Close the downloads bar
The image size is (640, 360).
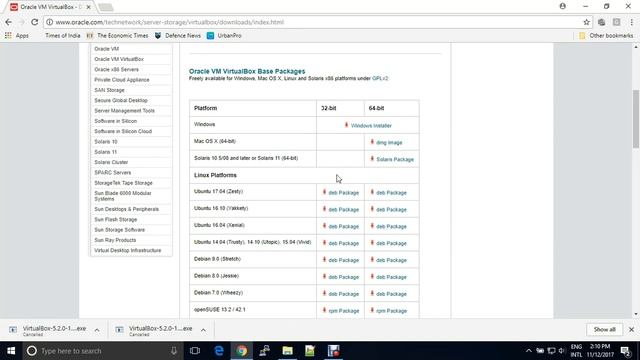tap(631, 329)
